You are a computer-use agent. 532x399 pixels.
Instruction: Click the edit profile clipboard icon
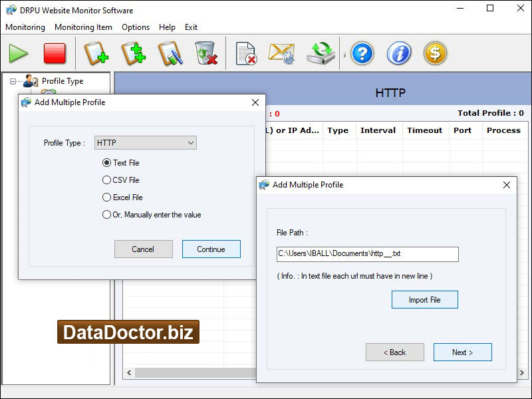click(x=170, y=53)
